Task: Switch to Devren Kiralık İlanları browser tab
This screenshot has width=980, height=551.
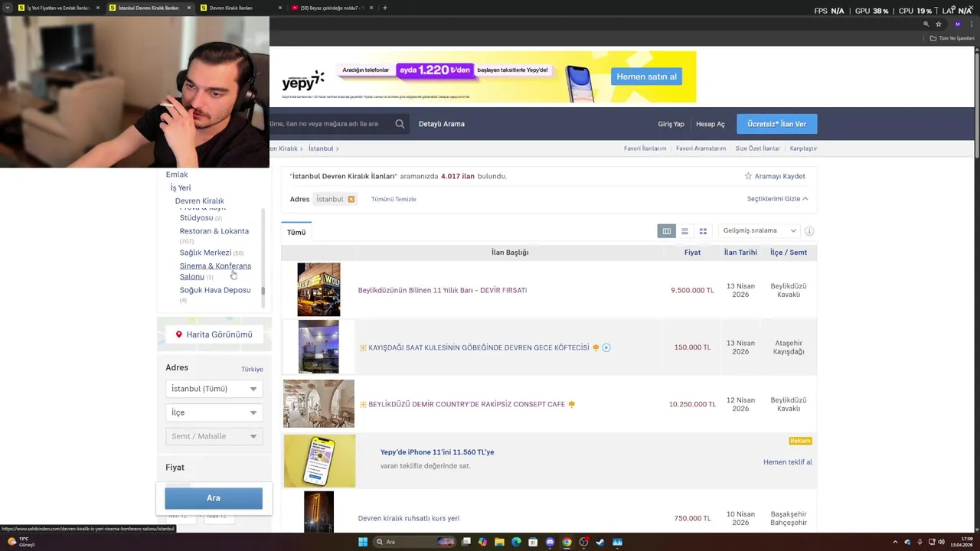Action: pos(230,8)
